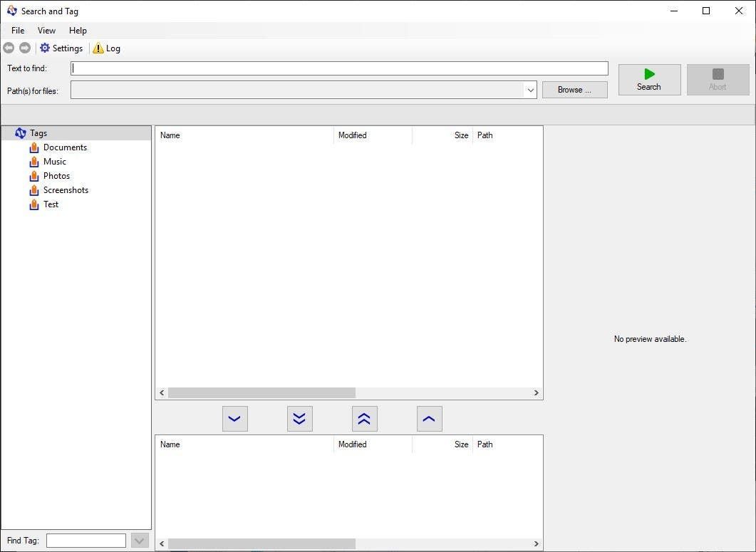Click upper list scroll left arrow

tap(162, 393)
